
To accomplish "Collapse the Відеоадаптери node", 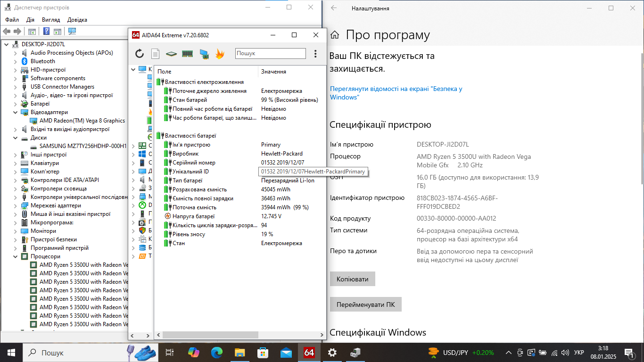I will pyautogui.click(x=16, y=112).
